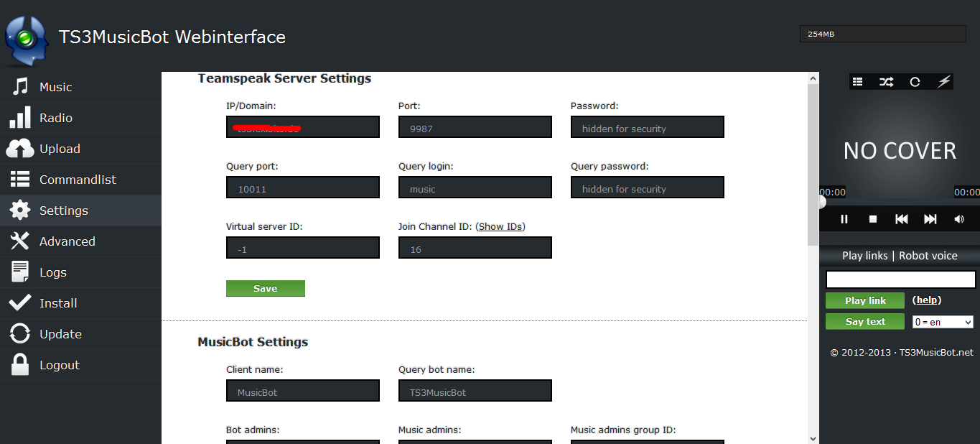Click the Query login field
980x444 pixels.
click(x=475, y=187)
